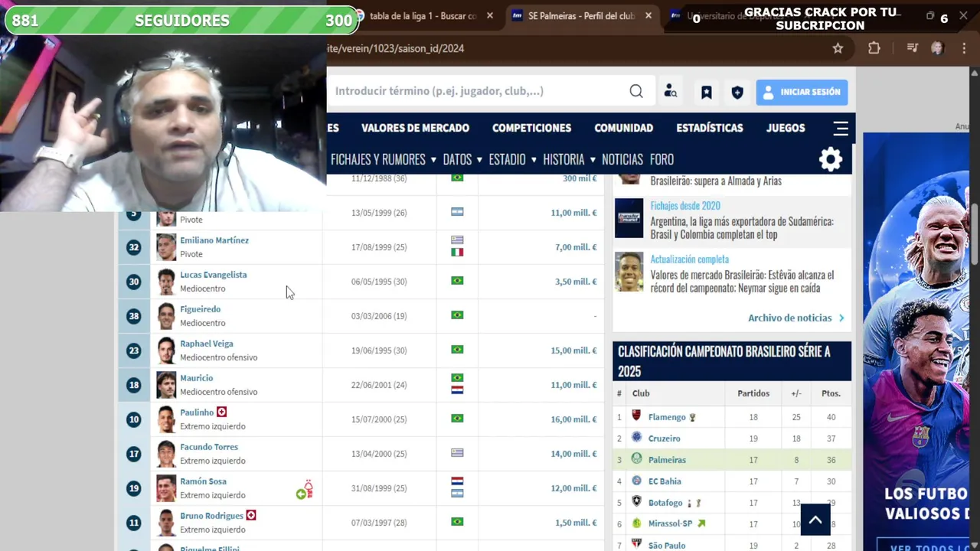Open the Valores de Mercado menu
Screen dimensions: 980x551
point(415,128)
